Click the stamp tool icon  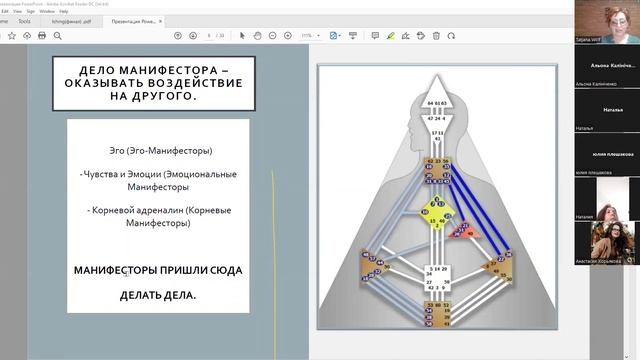pos(421,36)
